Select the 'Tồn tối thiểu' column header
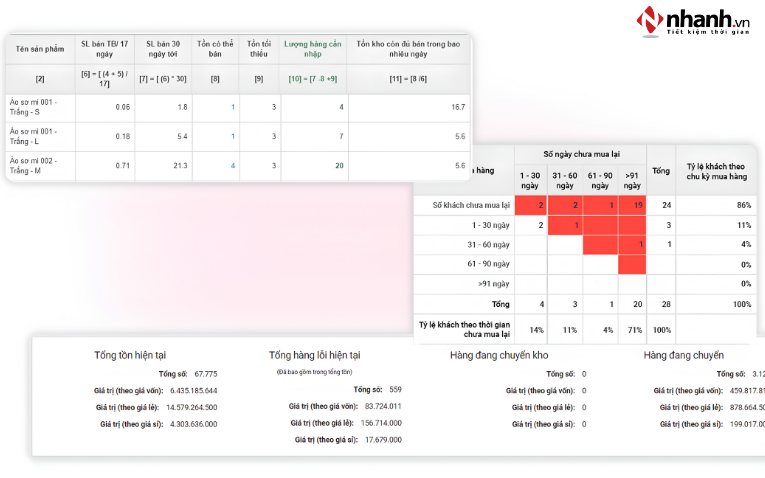This screenshot has width=765, height=478. [x=259, y=49]
